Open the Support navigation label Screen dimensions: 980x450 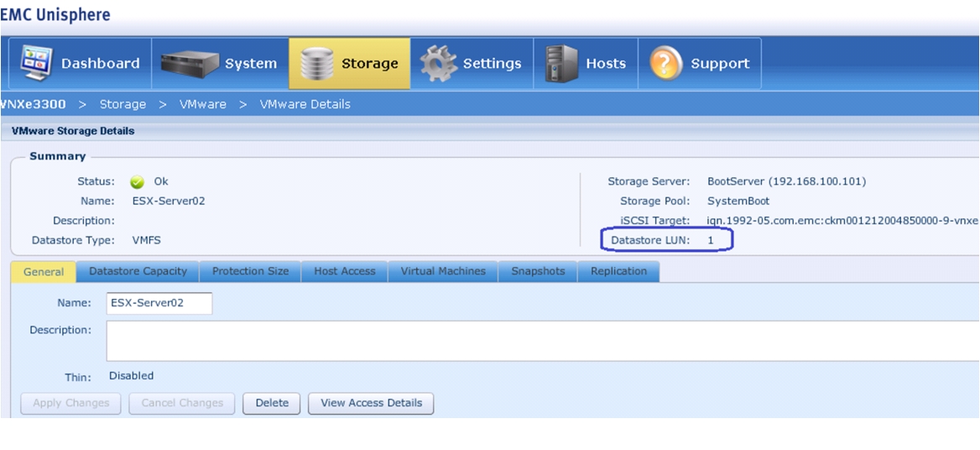tap(720, 64)
